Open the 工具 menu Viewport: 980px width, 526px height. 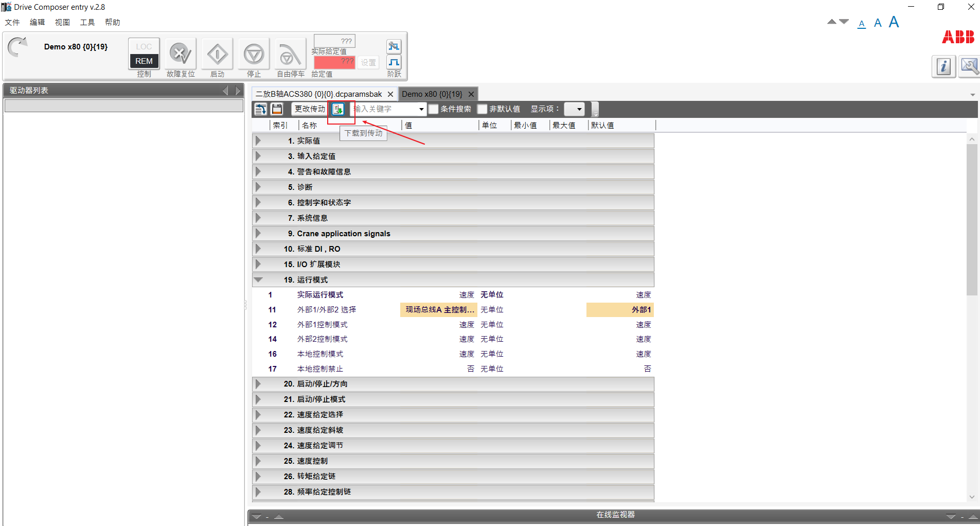coord(87,22)
